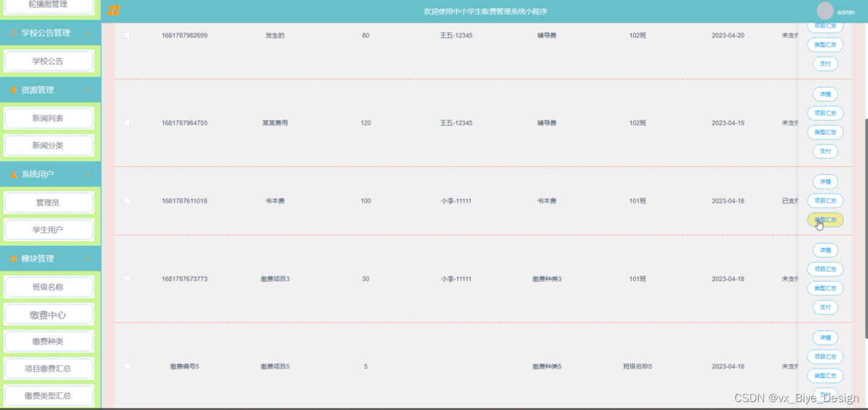
Task: Click the 学校公告管理 section header
Action: click(x=50, y=33)
